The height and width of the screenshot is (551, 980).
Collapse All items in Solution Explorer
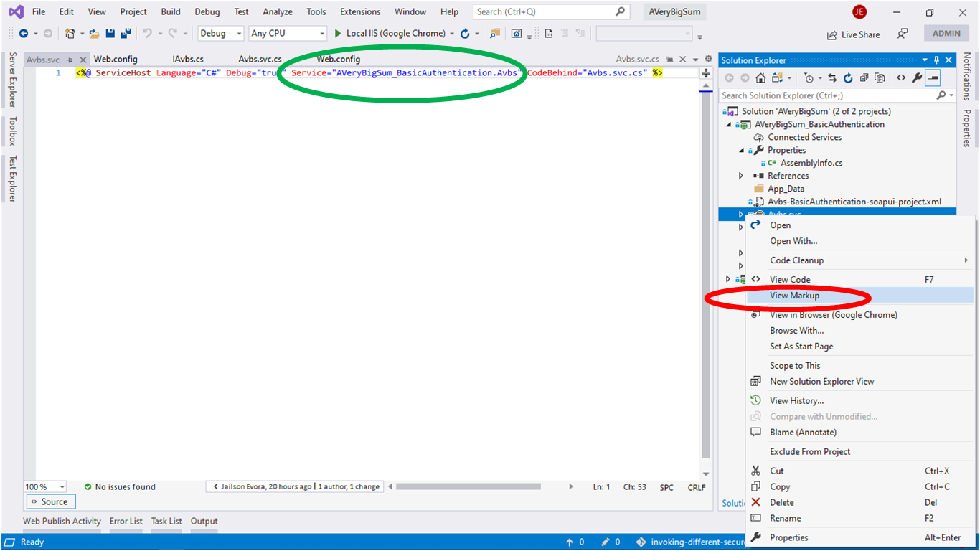(864, 77)
